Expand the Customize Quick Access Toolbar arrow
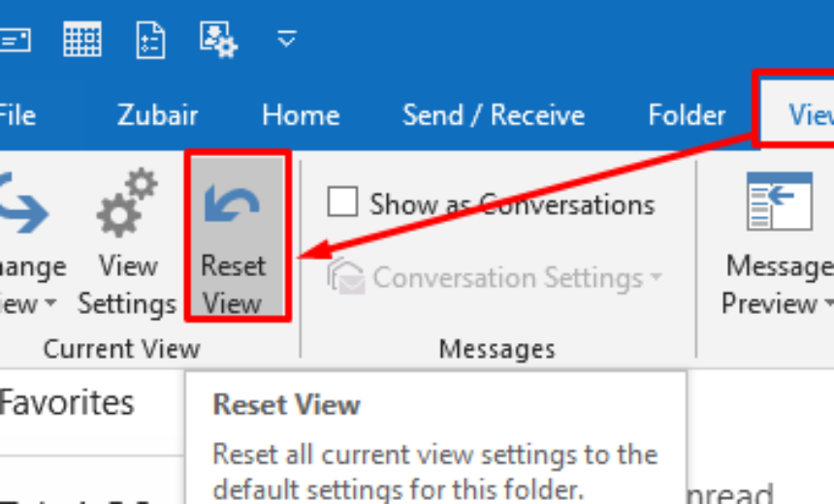Screen dimensions: 834x504 click(x=286, y=40)
